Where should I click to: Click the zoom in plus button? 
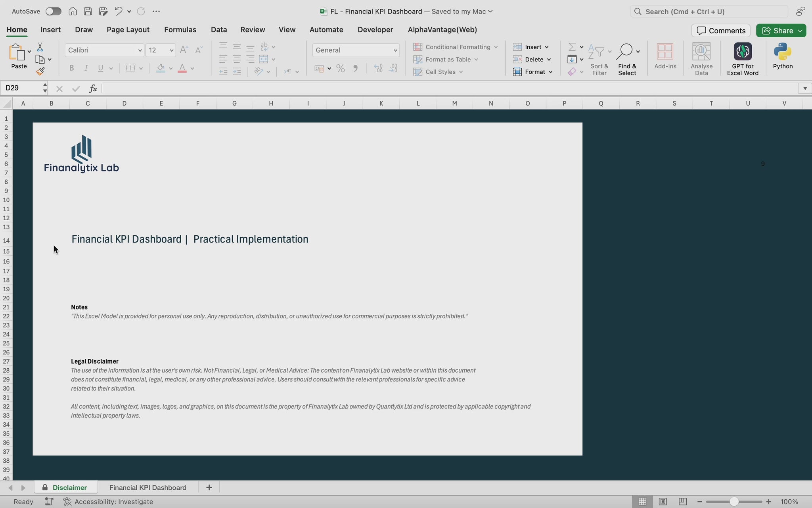pos(768,502)
